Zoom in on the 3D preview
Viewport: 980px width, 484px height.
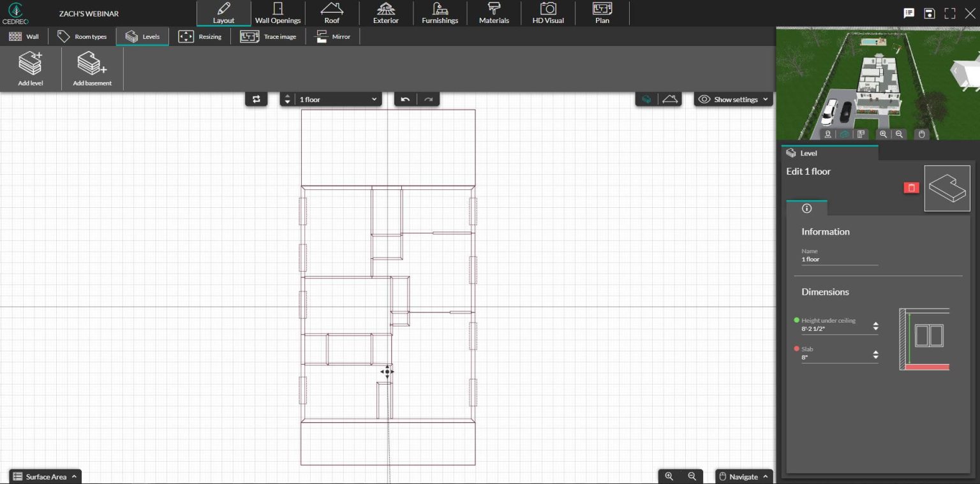click(884, 134)
